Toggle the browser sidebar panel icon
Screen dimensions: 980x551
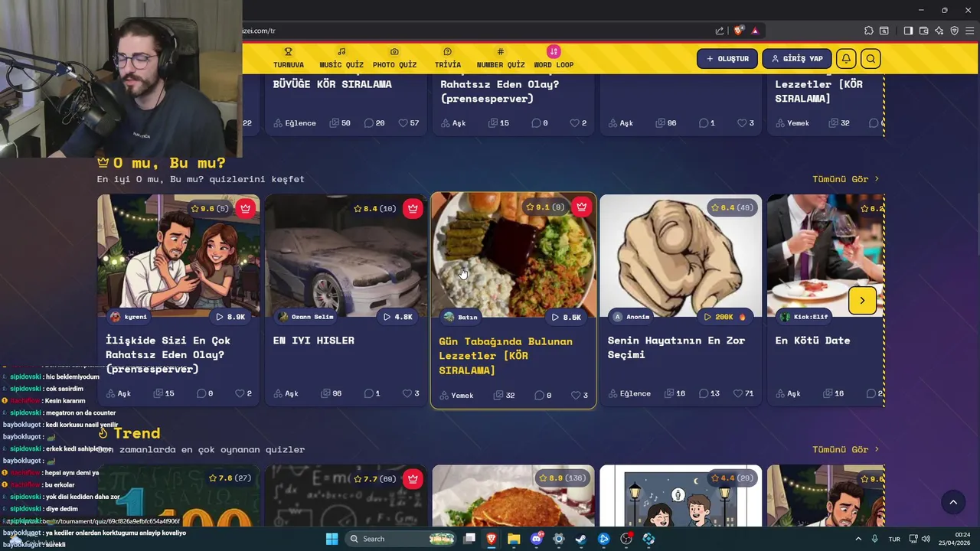click(908, 31)
